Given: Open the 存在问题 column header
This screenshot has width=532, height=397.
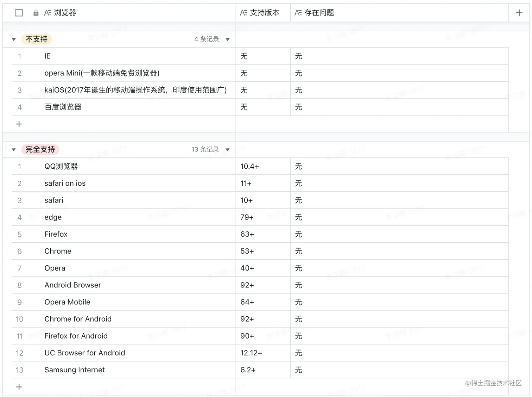Looking at the screenshot, I should (399, 13).
